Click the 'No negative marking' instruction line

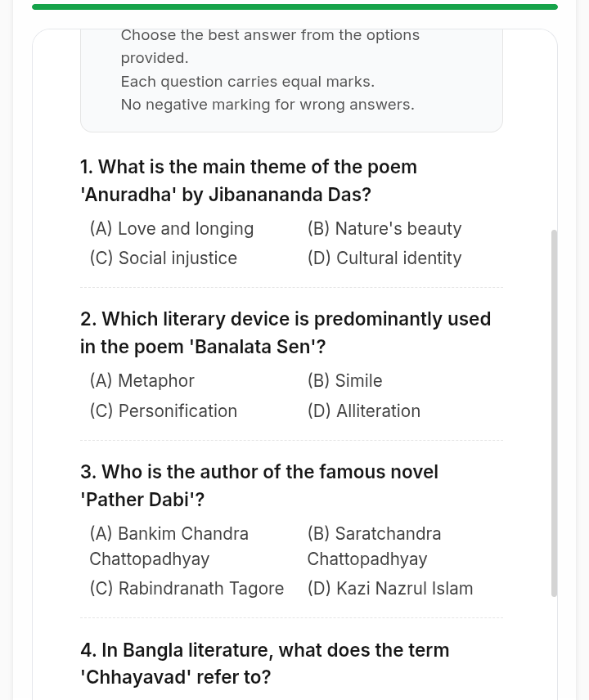pos(268,105)
